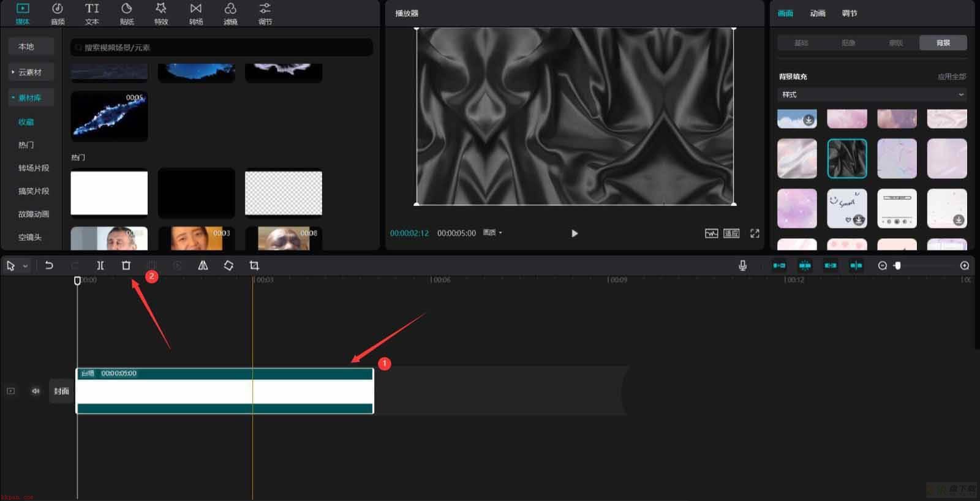Open the 画质 quality dropdown in player
The height and width of the screenshot is (501, 980).
click(x=492, y=233)
